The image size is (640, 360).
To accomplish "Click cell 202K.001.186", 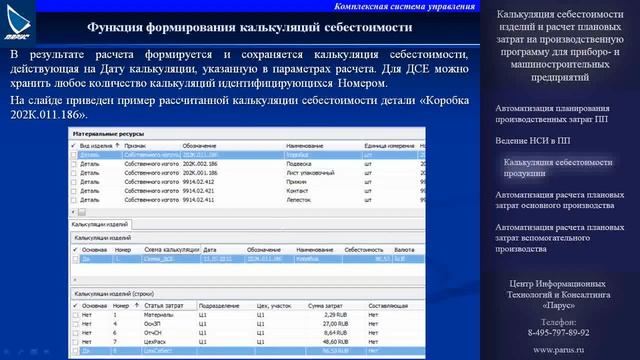I will tap(200, 173).
